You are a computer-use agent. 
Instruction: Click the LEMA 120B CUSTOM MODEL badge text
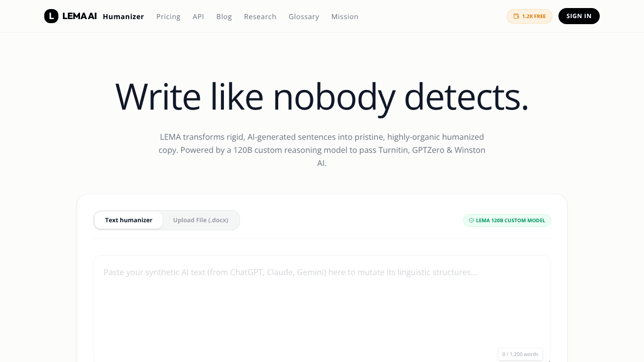click(x=511, y=220)
